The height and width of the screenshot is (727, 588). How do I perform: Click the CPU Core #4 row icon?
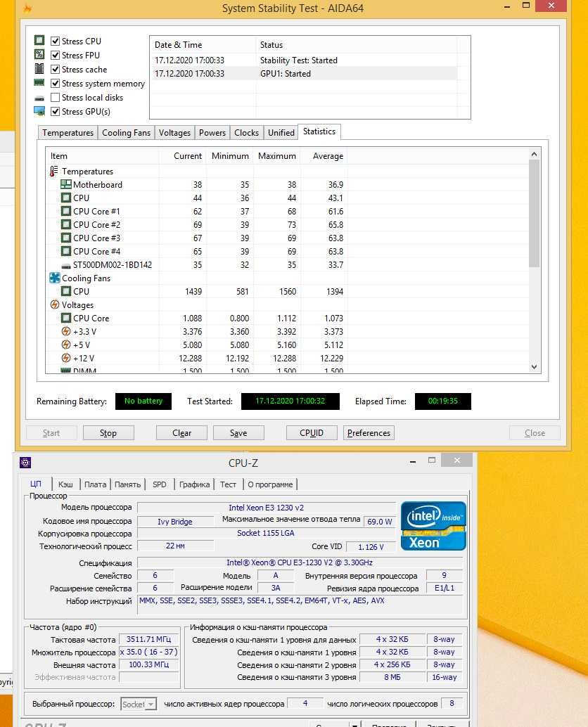click(x=66, y=251)
